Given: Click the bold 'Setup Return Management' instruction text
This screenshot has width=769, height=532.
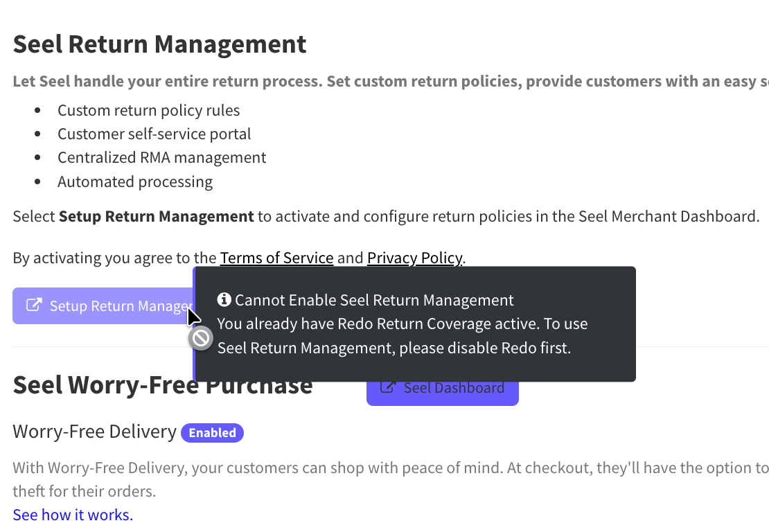Looking at the screenshot, I should pyautogui.click(x=156, y=216).
